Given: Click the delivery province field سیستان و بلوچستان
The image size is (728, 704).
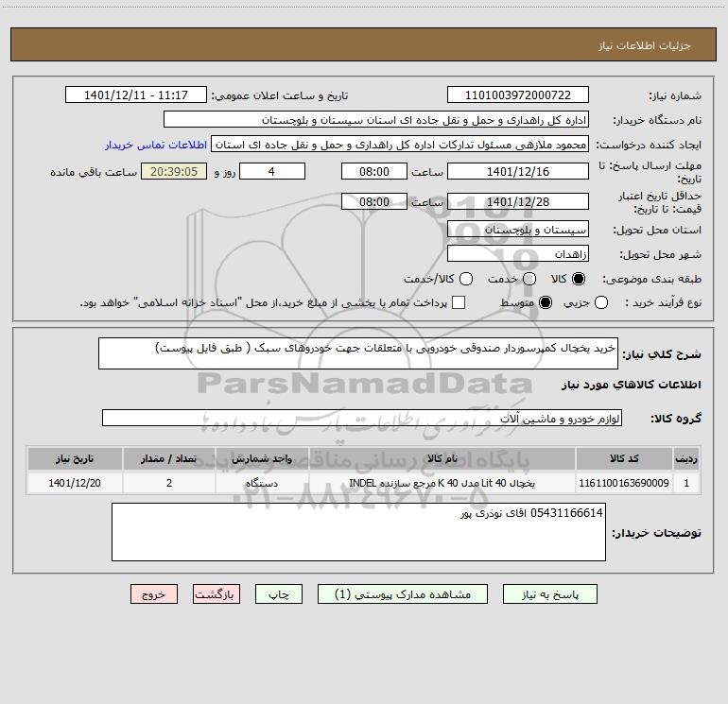Looking at the screenshot, I should coord(518,230).
